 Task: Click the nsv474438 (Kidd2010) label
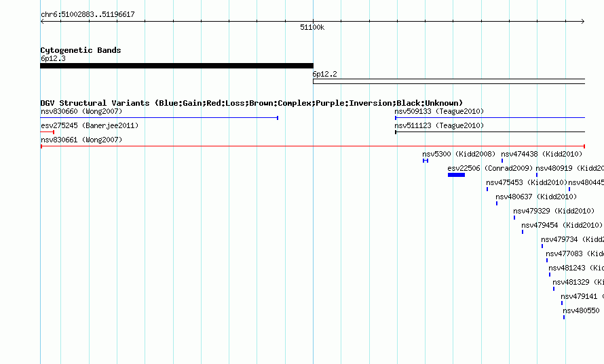point(542,155)
